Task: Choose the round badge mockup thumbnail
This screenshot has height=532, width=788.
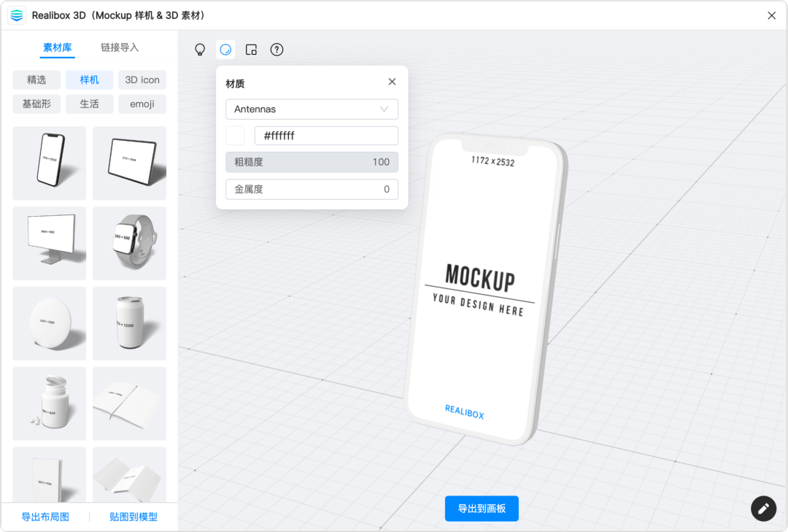Action: tap(50, 323)
